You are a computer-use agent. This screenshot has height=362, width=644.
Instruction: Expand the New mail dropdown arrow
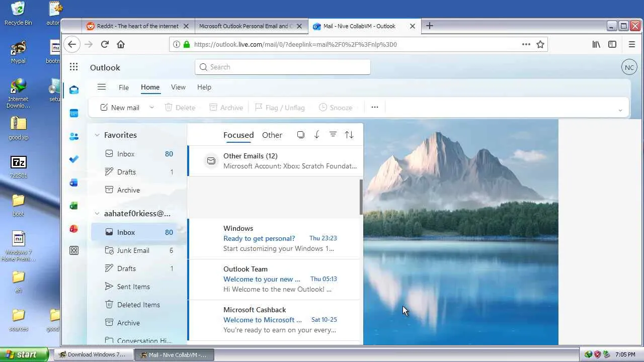tap(151, 108)
